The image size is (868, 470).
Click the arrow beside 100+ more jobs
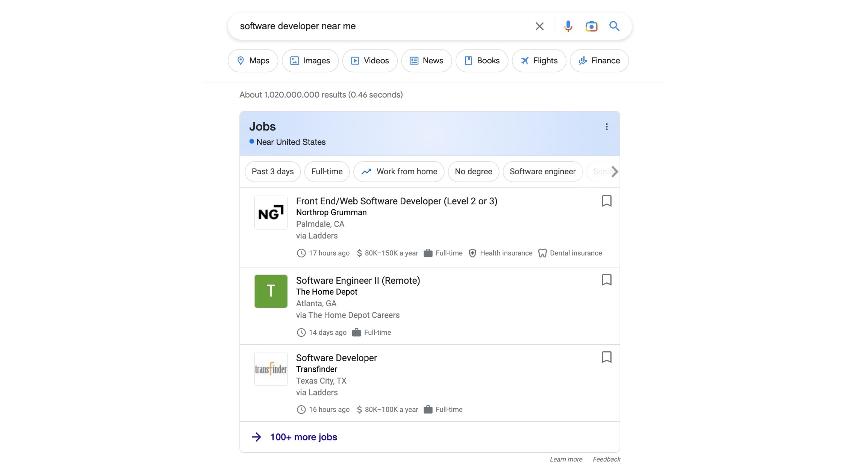[x=256, y=437]
